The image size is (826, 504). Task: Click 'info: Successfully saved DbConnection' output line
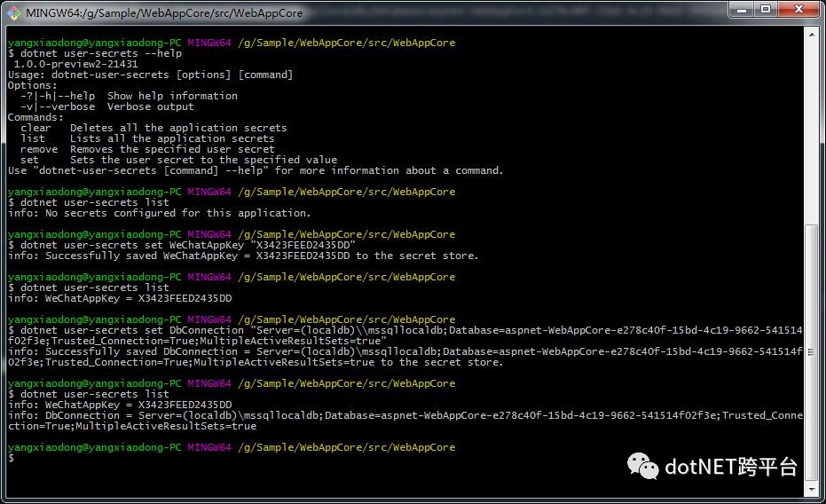point(405,357)
